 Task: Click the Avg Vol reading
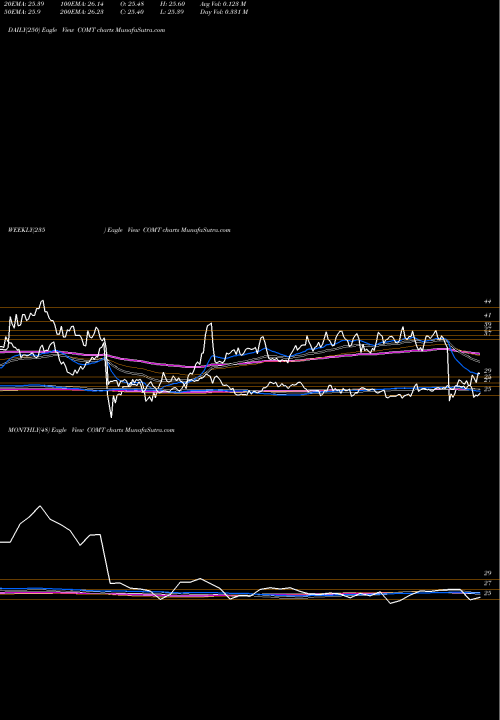pos(223,4)
